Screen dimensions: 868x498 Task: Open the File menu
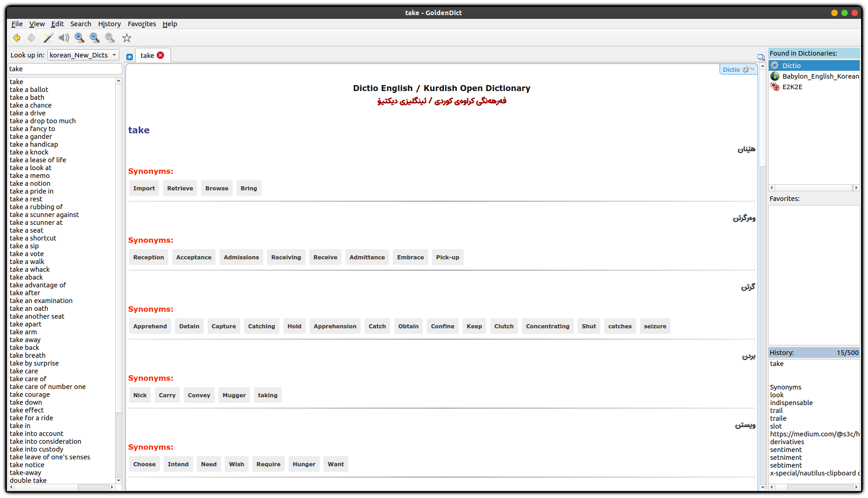tap(17, 24)
